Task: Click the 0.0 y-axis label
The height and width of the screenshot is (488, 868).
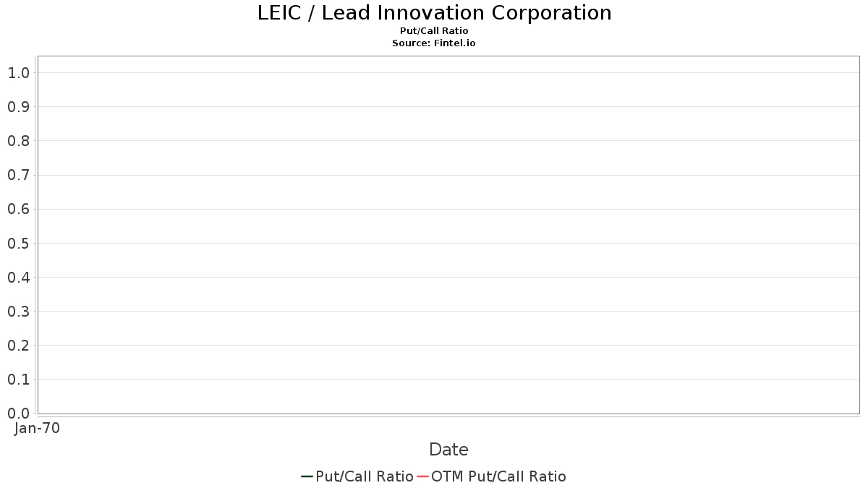Action: click(18, 414)
